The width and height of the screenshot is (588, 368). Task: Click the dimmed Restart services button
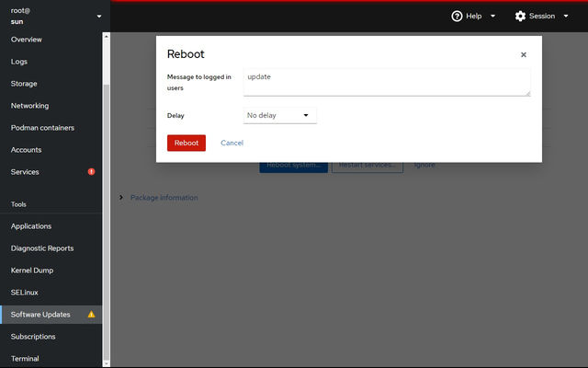[x=367, y=167]
